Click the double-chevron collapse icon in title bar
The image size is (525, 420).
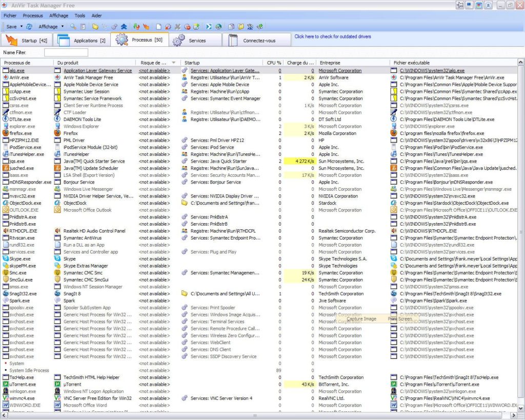pos(488,5)
